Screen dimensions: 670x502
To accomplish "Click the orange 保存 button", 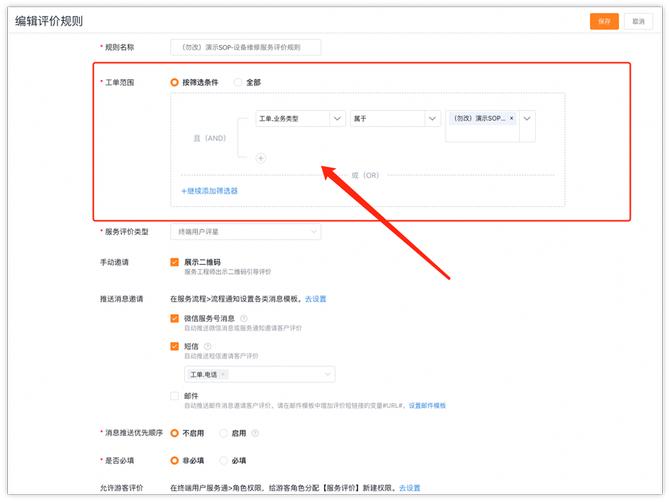I will pos(604,21).
